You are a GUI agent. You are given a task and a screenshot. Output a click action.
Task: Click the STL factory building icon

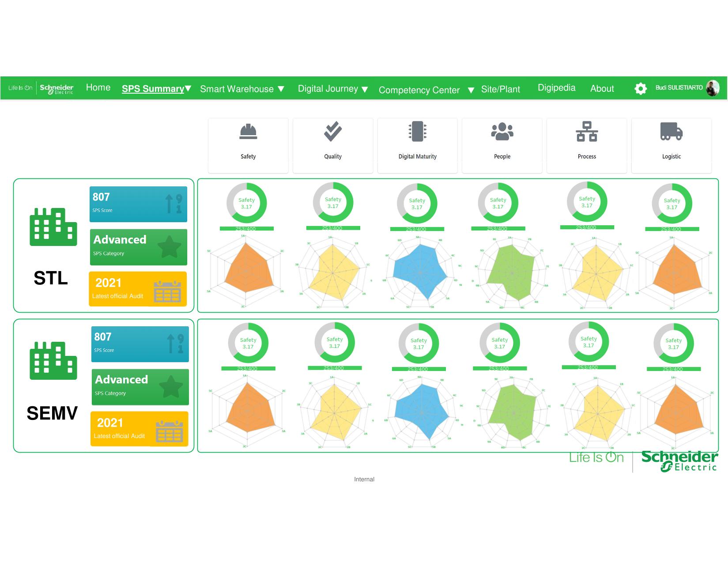pyautogui.click(x=53, y=227)
